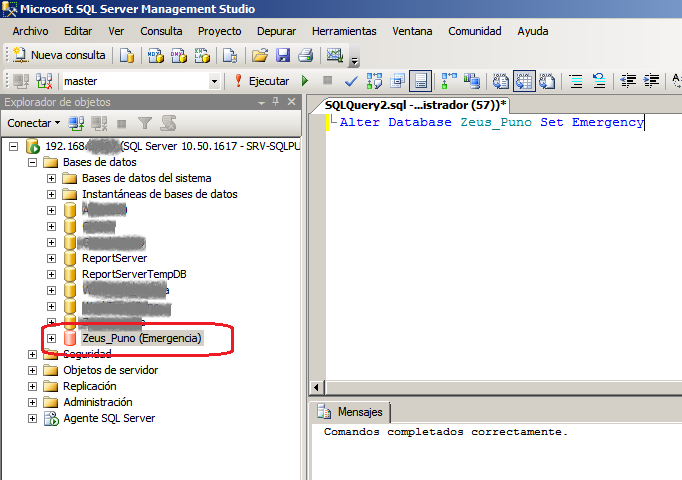682x480 pixels.
Task: Open Analysis Services MDX query icon
Action: click(x=155, y=56)
